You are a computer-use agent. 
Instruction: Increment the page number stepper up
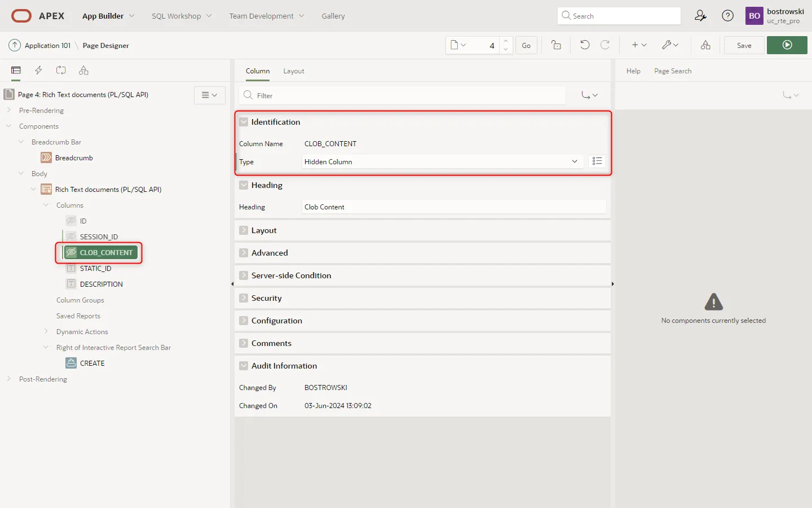click(x=506, y=41)
